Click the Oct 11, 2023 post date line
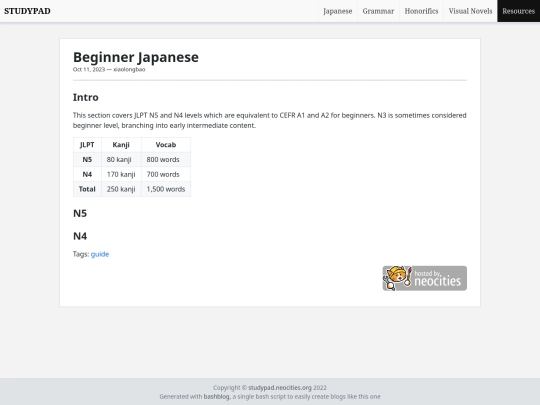 [109, 70]
